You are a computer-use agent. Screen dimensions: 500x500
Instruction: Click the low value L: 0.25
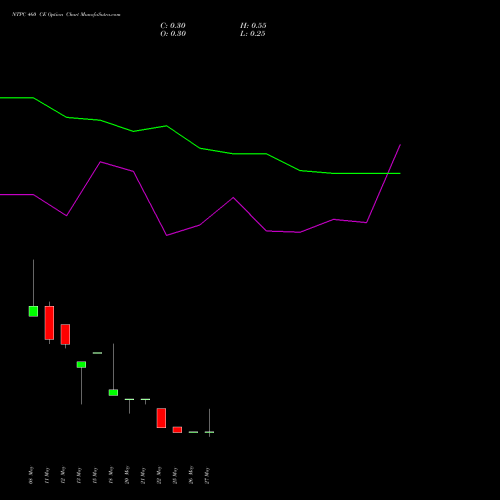click(253, 34)
